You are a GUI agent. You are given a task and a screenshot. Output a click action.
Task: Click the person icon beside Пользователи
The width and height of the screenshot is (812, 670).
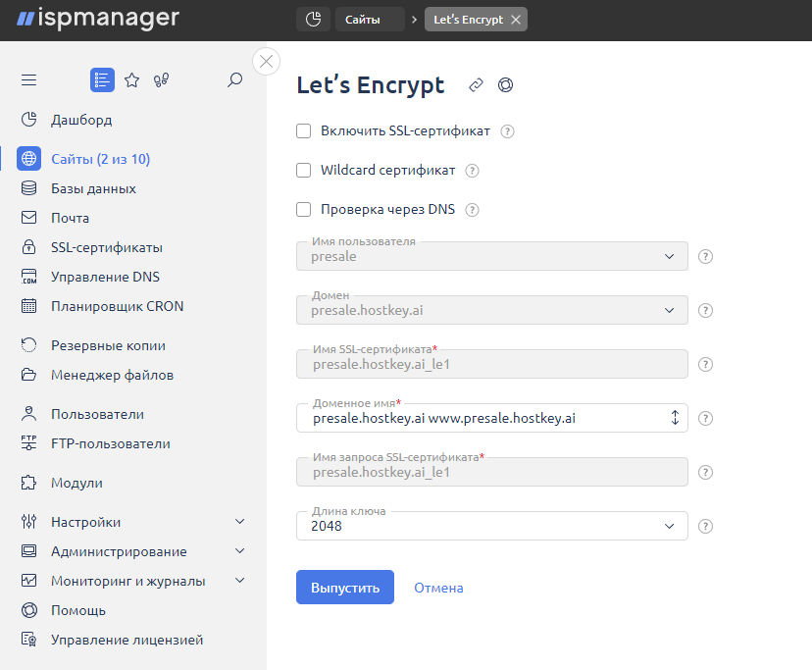click(x=29, y=414)
